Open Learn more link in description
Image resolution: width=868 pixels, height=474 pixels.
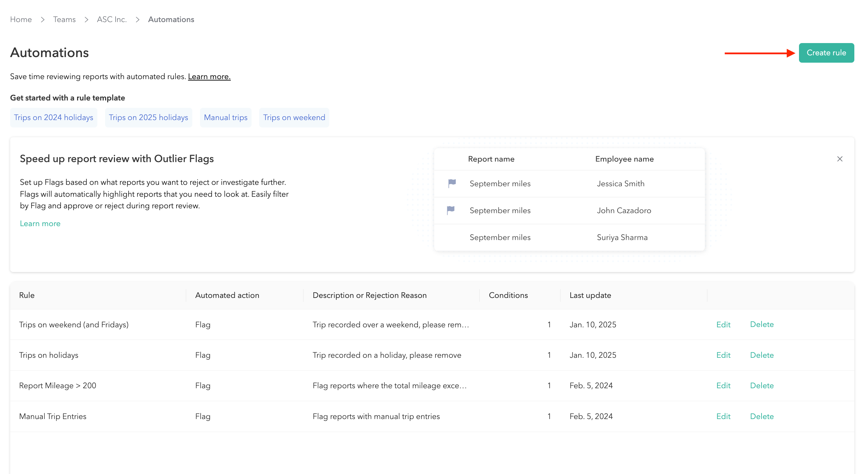[x=209, y=77]
